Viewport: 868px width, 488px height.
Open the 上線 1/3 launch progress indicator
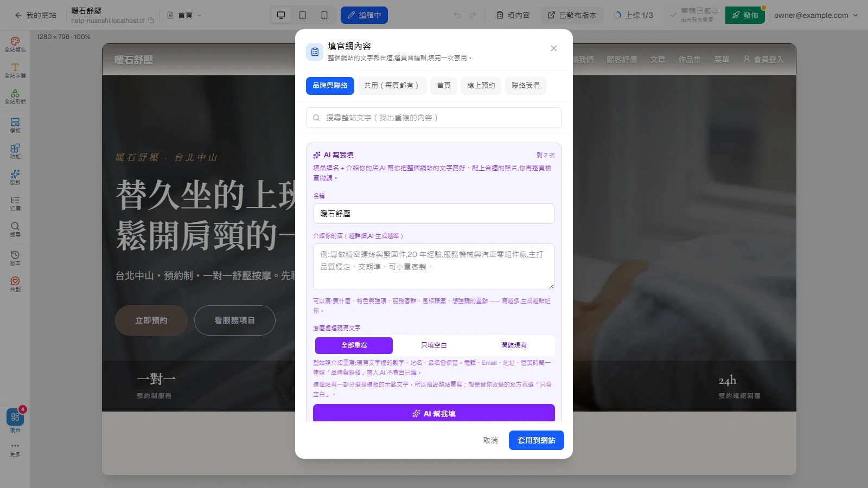[633, 15]
